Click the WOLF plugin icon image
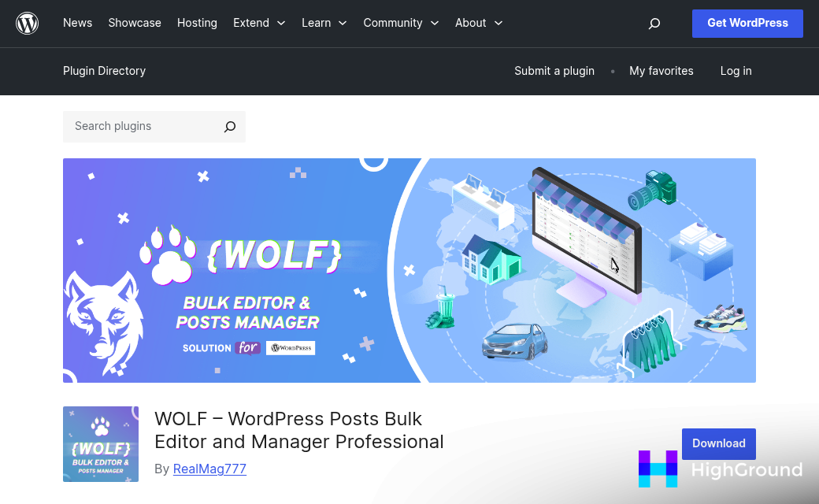 pos(100,443)
